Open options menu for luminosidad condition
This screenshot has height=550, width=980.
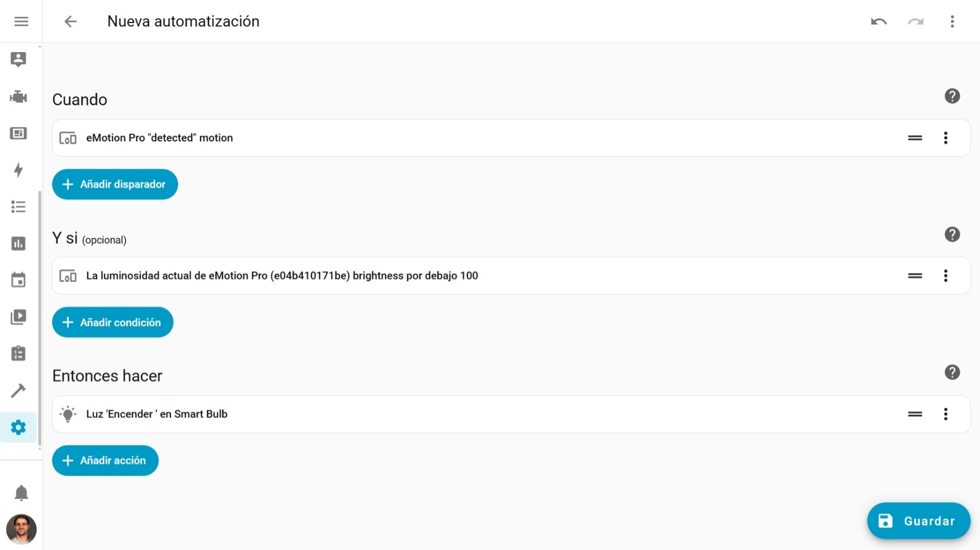pos(945,276)
